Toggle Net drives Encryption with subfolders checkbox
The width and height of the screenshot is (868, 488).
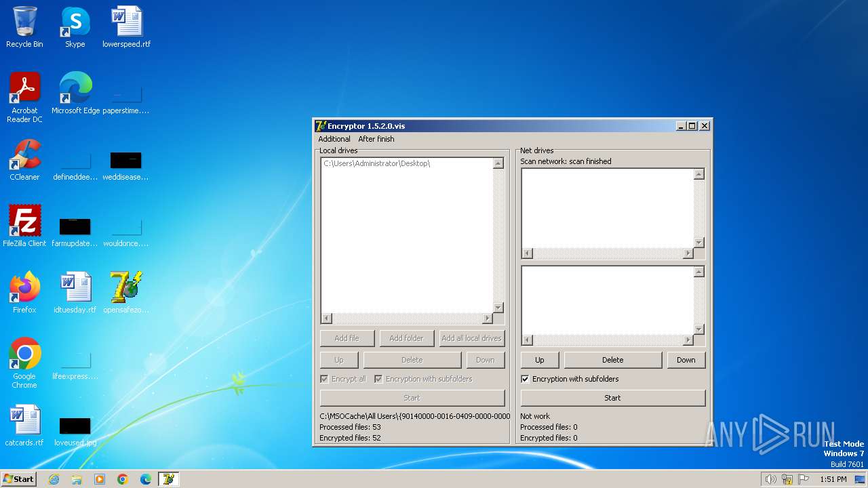(525, 379)
